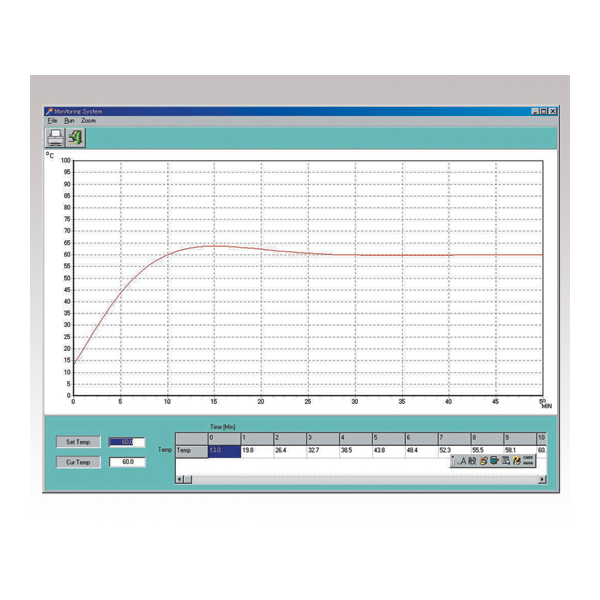Click the time column header 4
Image resolution: width=600 pixels, height=600 pixels.
[356, 439]
